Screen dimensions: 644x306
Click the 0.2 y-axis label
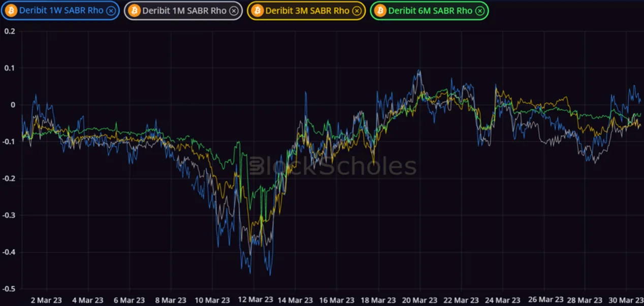9,32
